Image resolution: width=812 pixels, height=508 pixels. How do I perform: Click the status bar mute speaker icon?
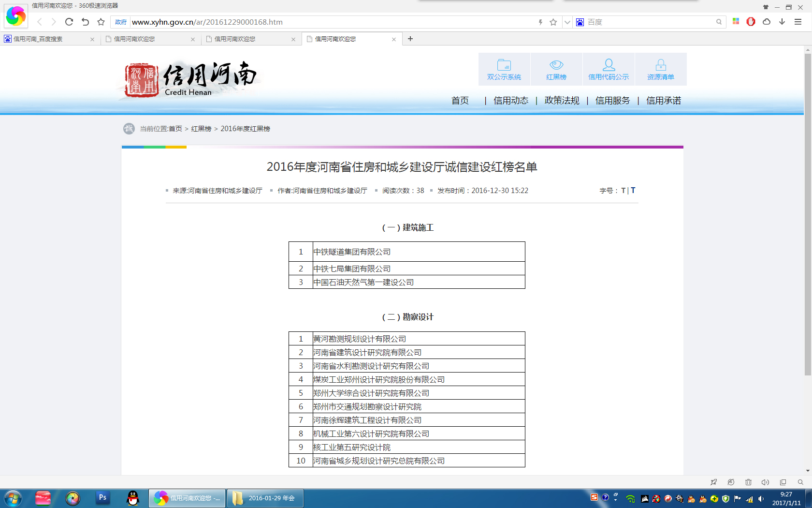(x=765, y=482)
